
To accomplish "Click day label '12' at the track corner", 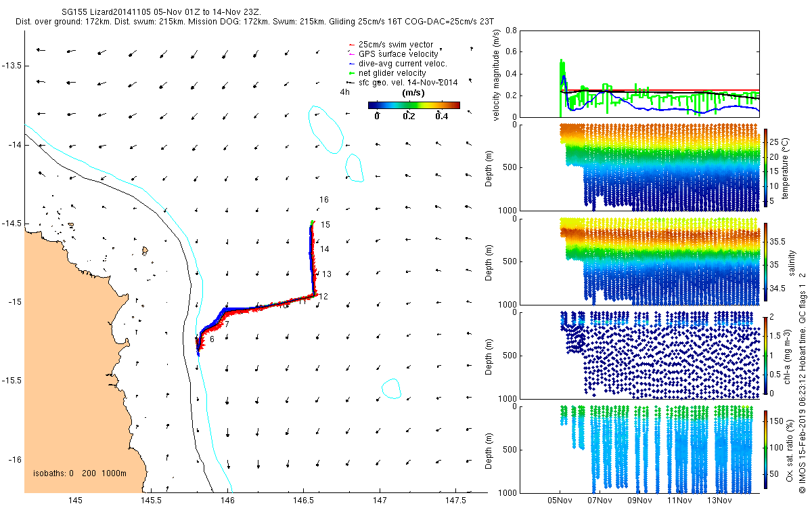I will pos(323,296).
